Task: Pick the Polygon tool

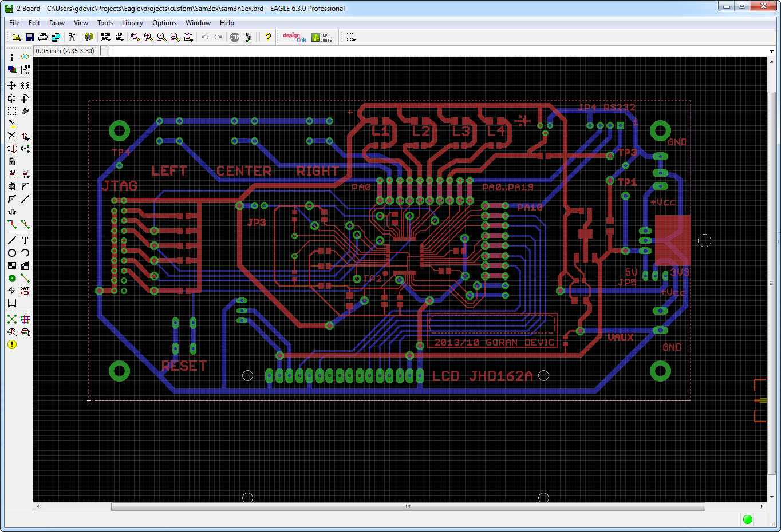Action: point(25,265)
